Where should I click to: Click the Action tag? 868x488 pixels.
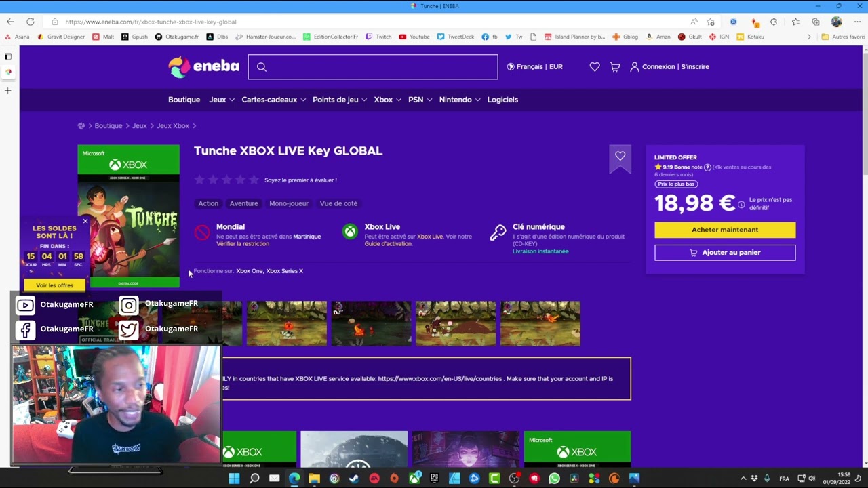tap(208, 203)
